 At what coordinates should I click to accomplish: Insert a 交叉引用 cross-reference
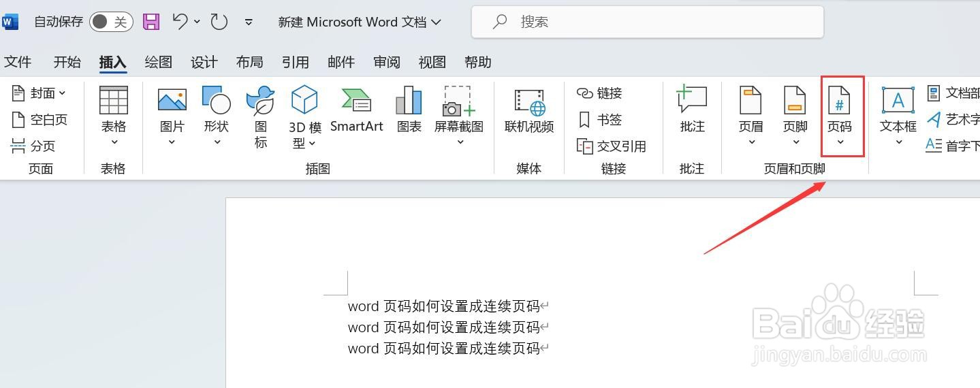[611, 146]
